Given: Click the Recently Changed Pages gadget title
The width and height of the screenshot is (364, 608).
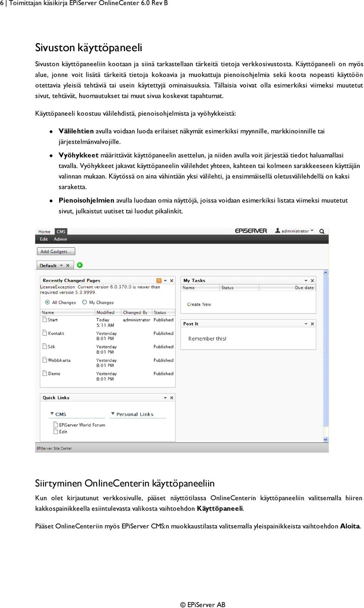Looking at the screenshot, I should pyautogui.click(x=72, y=281).
